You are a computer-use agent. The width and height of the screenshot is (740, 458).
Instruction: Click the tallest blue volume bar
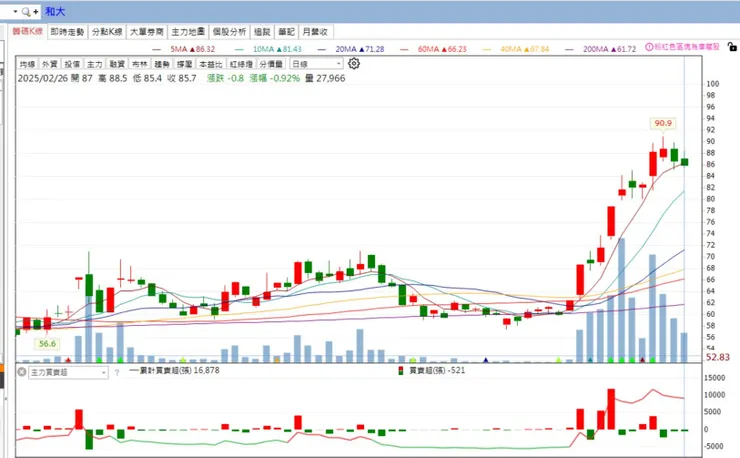tap(622, 300)
